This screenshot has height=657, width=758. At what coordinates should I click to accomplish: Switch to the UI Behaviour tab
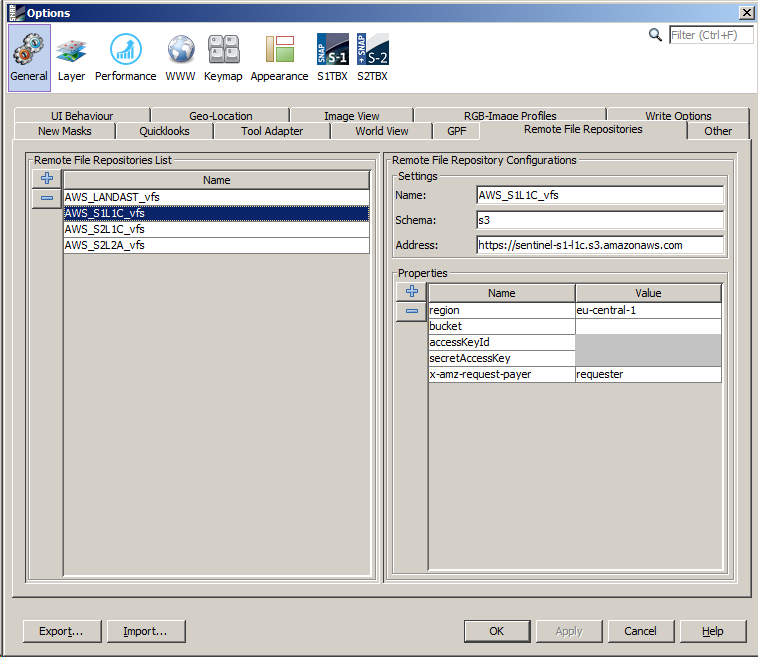82,116
